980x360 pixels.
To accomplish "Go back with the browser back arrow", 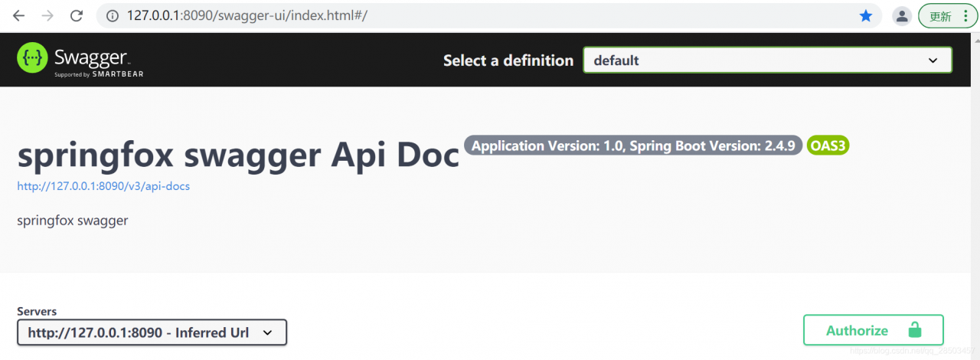I will [x=18, y=16].
